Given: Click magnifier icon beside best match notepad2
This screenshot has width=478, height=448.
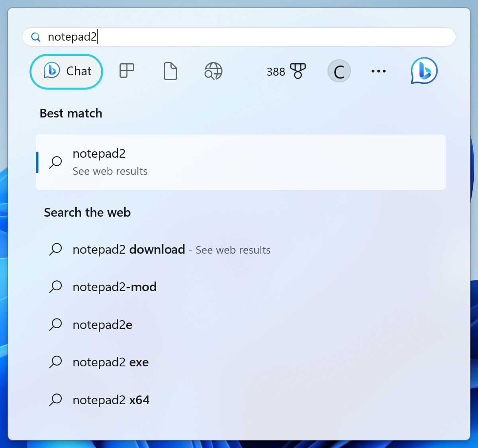Looking at the screenshot, I should coord(56,162).
